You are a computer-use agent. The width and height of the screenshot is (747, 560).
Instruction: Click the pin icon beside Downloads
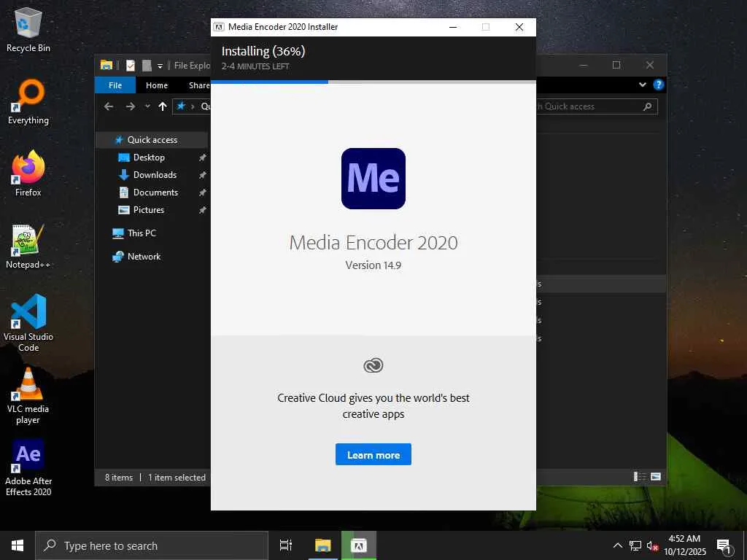203,175
